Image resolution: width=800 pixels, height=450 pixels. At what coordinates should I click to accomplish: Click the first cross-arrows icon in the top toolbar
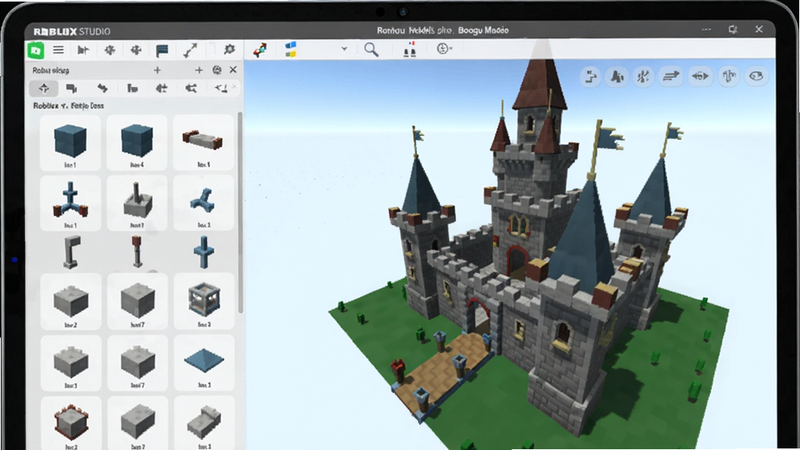click(110, 50)
